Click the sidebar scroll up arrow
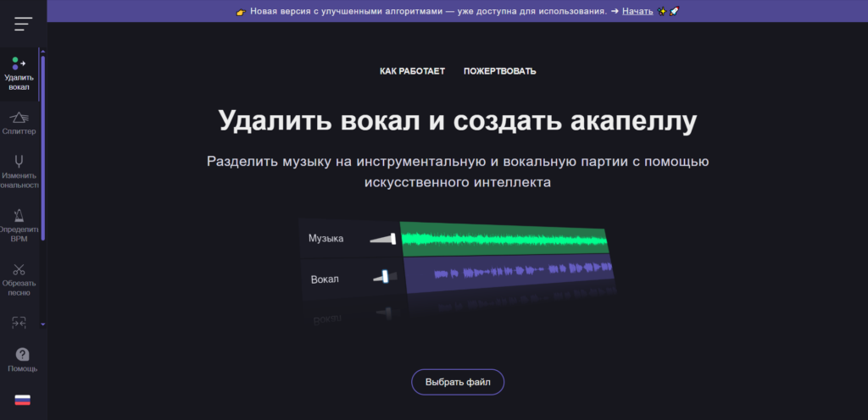868x420 pixels. click(43, 52)
